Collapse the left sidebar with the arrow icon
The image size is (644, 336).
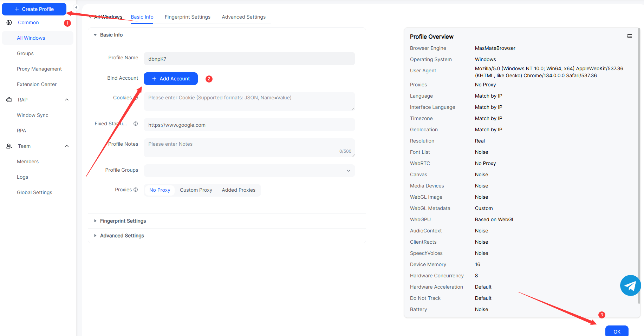(x=76, y=7)
